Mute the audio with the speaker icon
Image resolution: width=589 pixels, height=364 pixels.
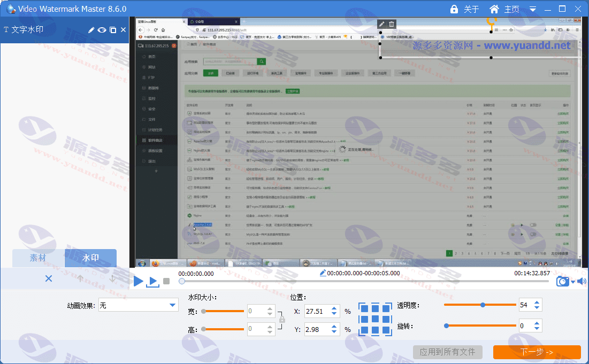pos(582,281)
